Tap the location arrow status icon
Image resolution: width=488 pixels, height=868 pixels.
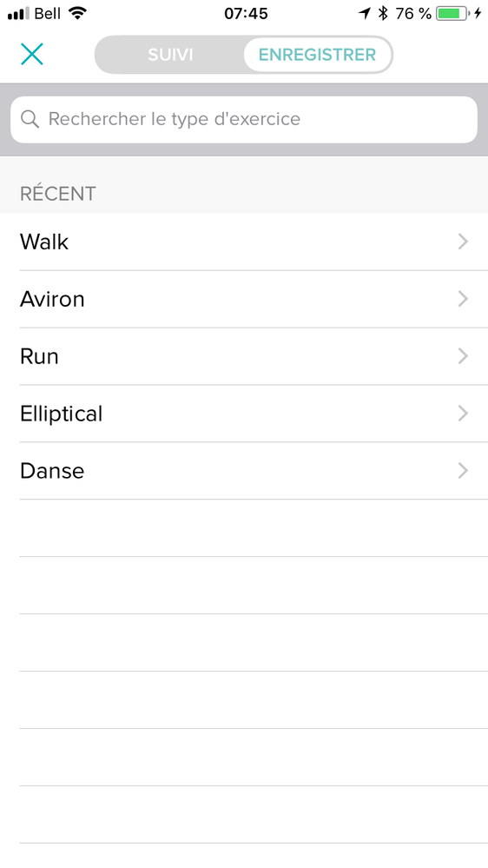(x=365, y=13)
